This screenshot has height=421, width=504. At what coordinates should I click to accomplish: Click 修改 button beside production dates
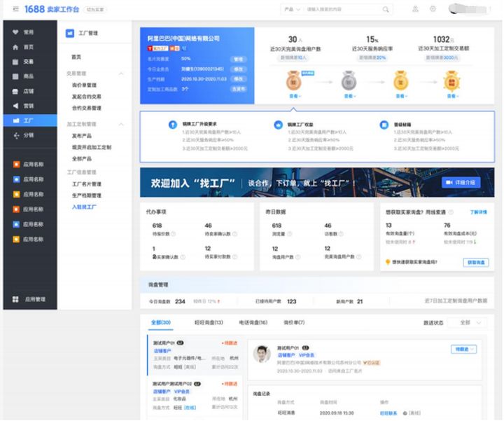coord(239,79)
